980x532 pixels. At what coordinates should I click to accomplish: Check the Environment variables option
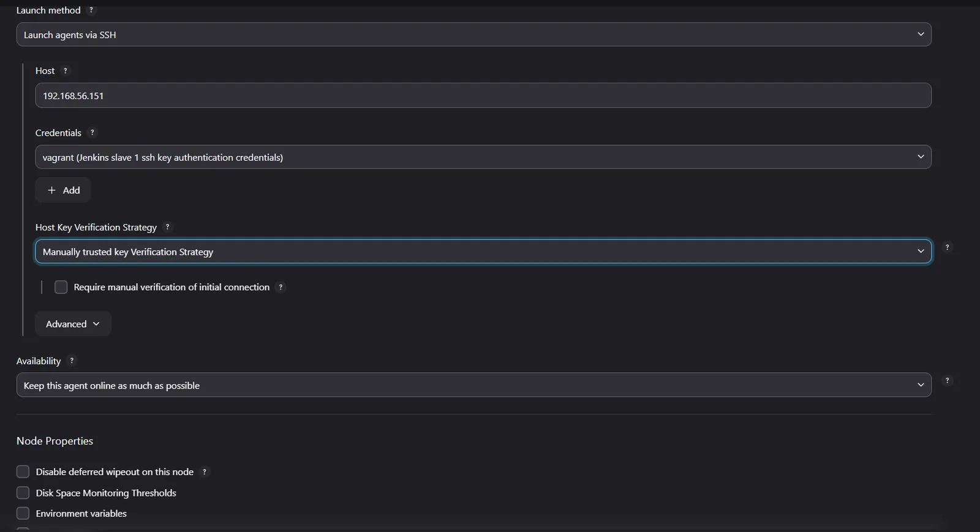pyautogui.click(x=23, y=513)
